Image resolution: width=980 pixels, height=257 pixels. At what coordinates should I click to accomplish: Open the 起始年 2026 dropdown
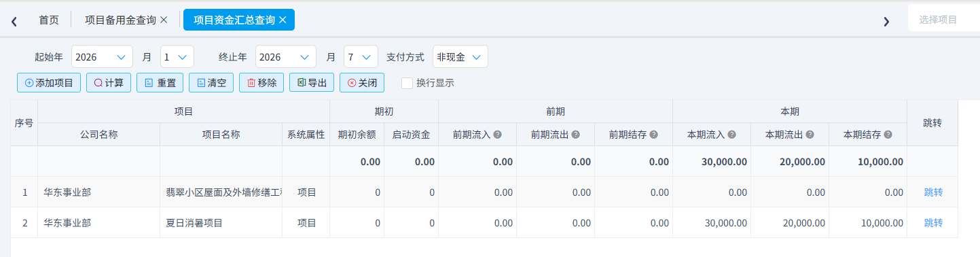(x=102, y=57)
